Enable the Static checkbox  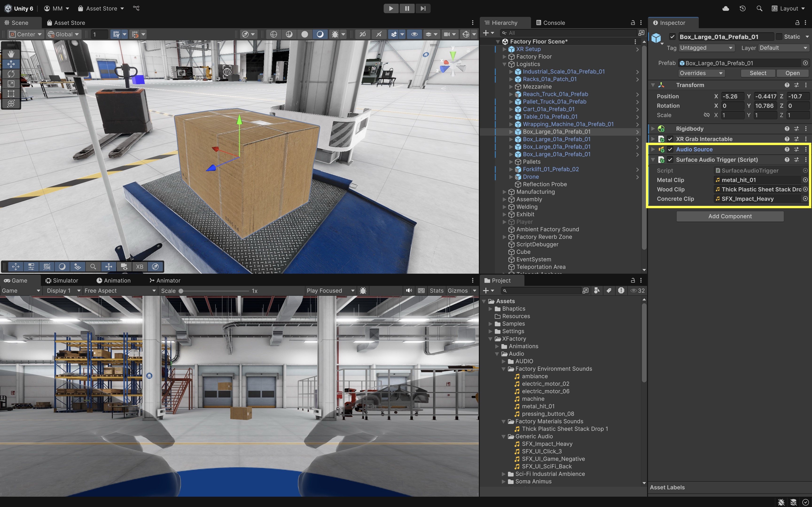tap(779, 37)
